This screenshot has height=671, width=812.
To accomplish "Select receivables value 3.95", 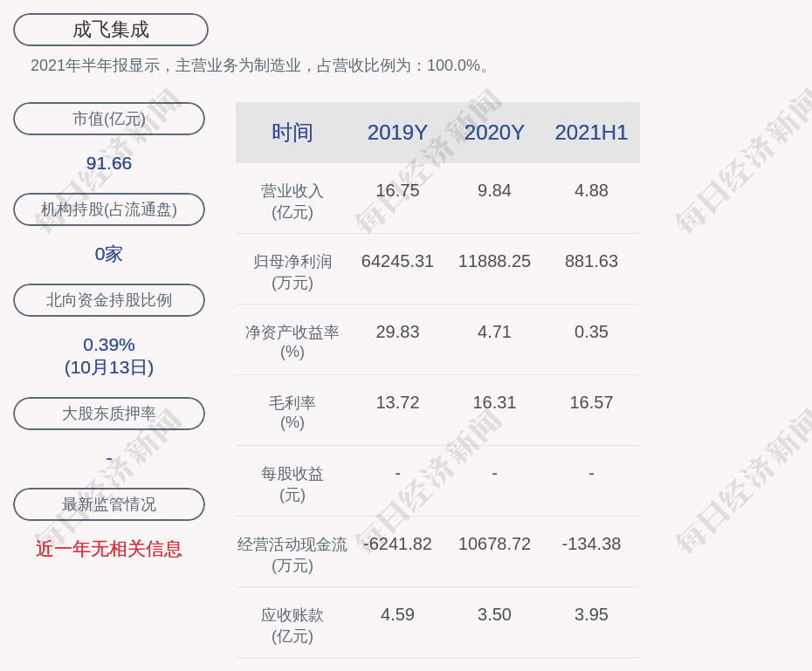I will tap(591, 614).
